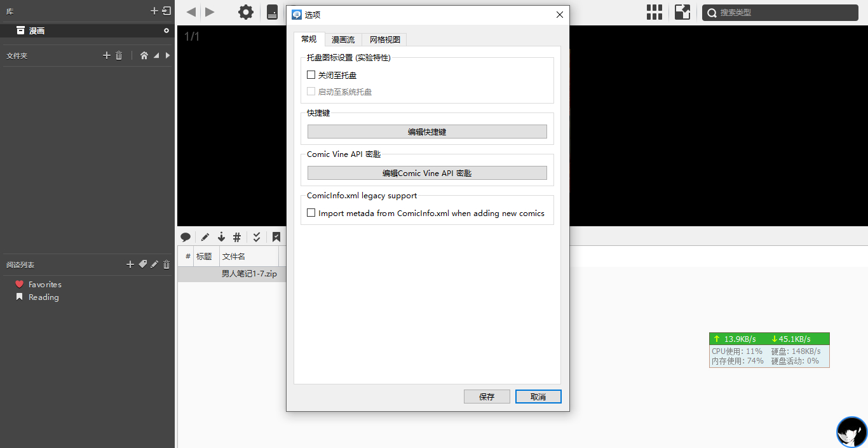Click the tag label icon in 阅读列表
868x448 pixels.
143,264
